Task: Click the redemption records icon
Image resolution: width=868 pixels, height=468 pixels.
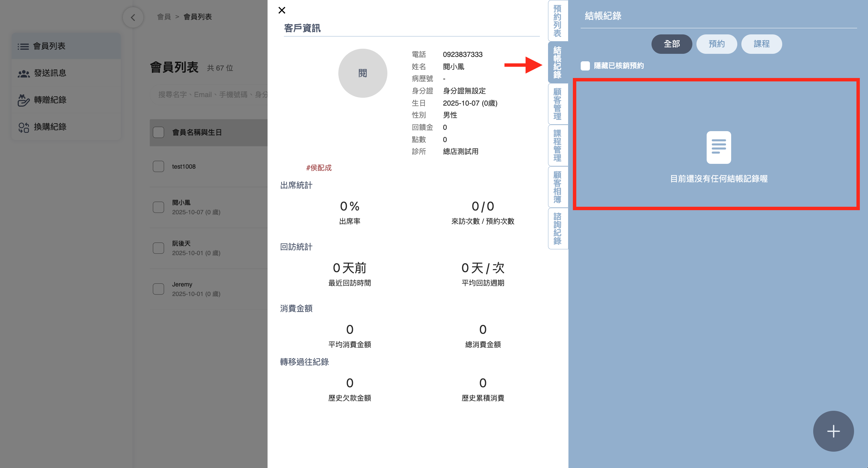Action: click(x=23, y=127)
